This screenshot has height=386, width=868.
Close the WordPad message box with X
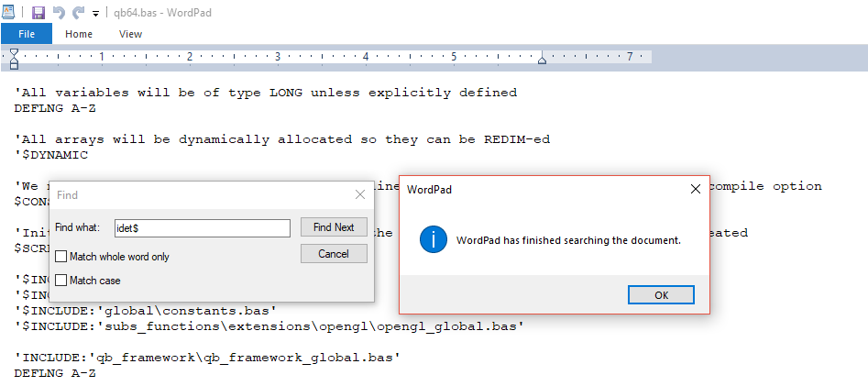click(694, 189)
